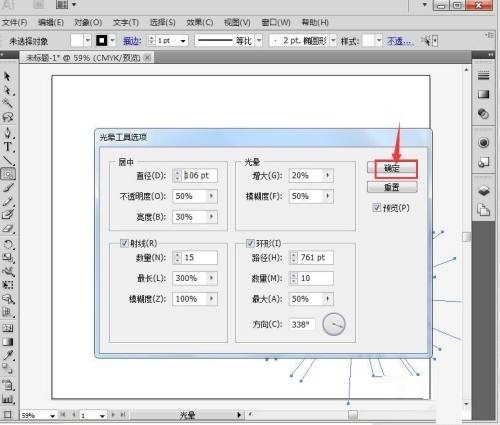Select the highlighted Flare tool

tap(7, 174)
